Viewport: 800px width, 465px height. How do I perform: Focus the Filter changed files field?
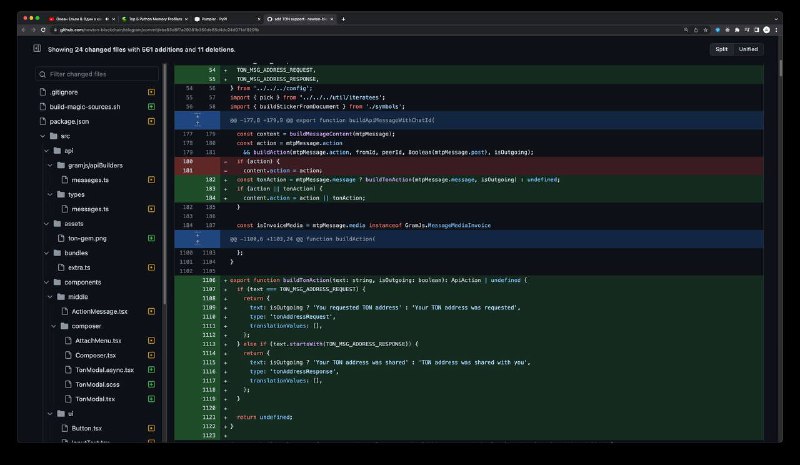97,74
